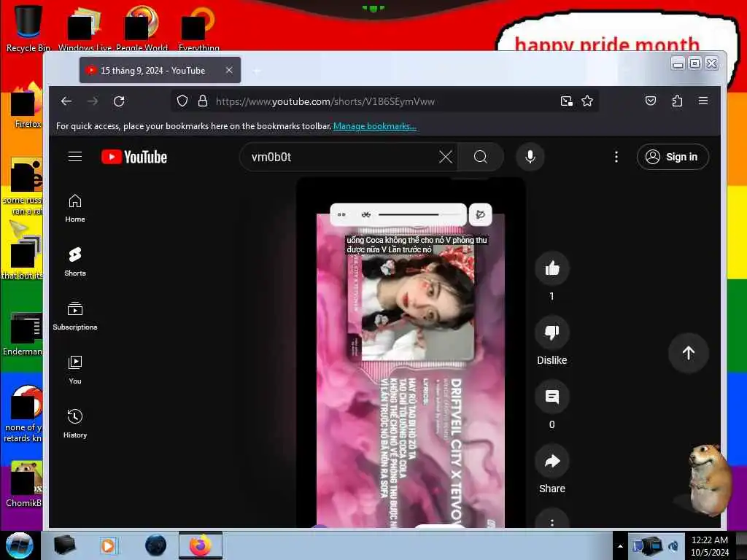Go to YouTube Home in sidebar
Screen dimensions: 747x560
(x=75, y=209)
